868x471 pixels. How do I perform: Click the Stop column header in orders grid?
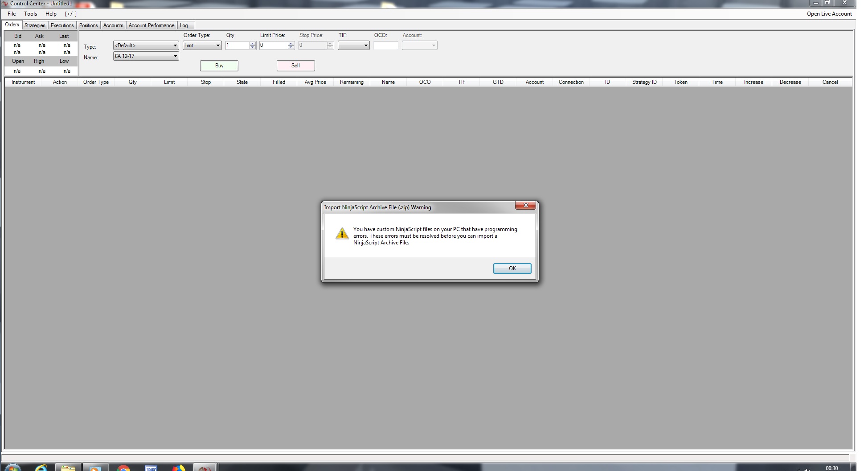point(206,82)
